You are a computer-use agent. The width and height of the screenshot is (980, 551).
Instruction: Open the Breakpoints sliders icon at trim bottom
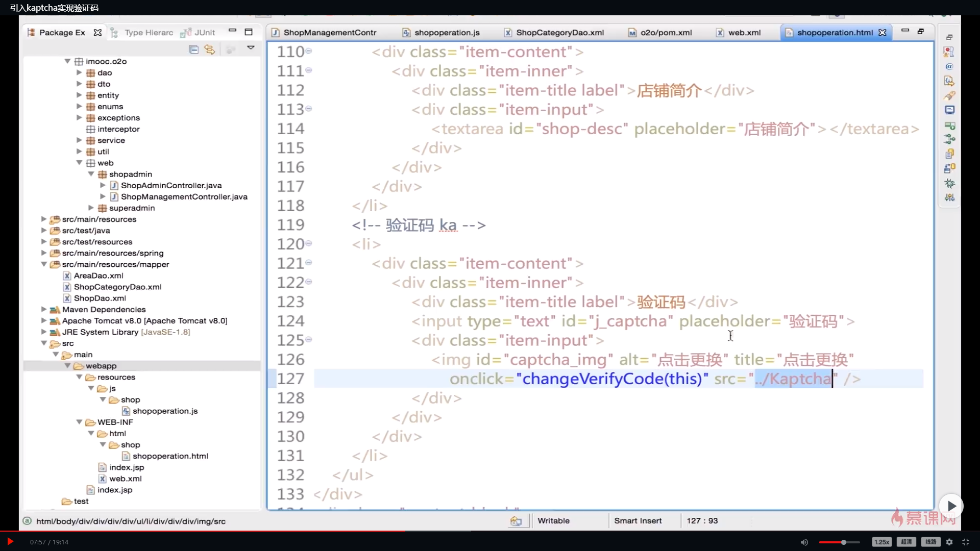tap(949, 197)
